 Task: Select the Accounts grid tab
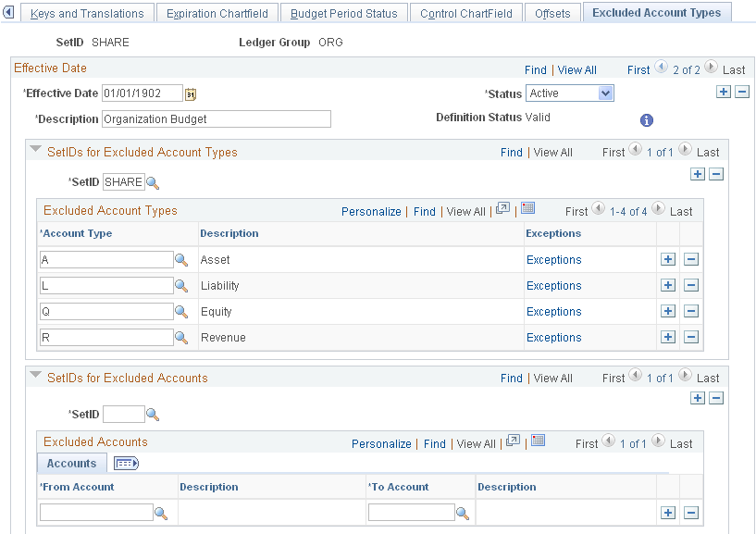coord(71,464)
